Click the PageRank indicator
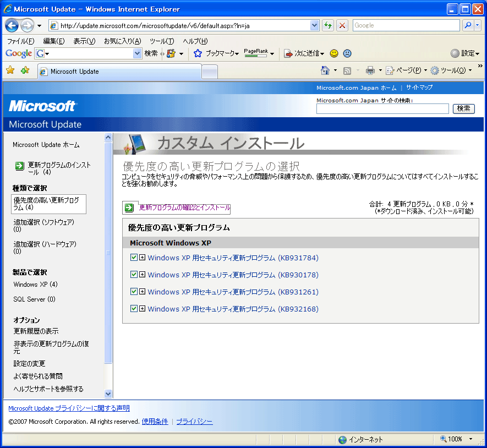 tap(256, 53)
